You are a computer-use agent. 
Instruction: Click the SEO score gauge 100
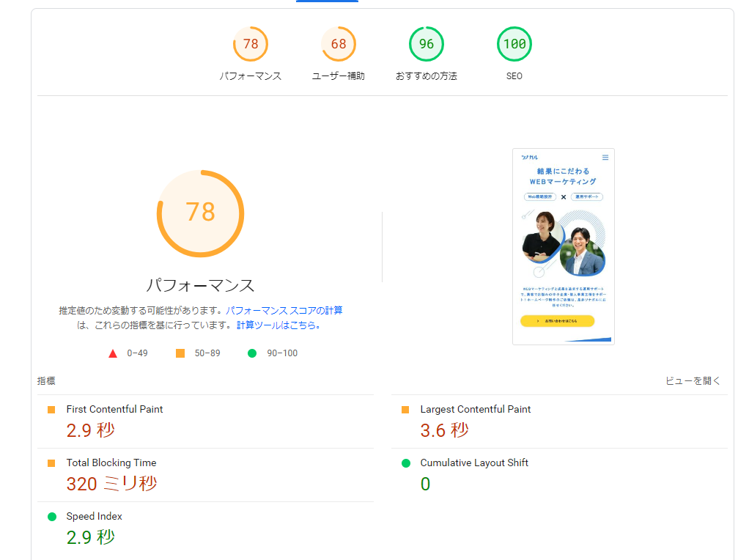(514, 44)
